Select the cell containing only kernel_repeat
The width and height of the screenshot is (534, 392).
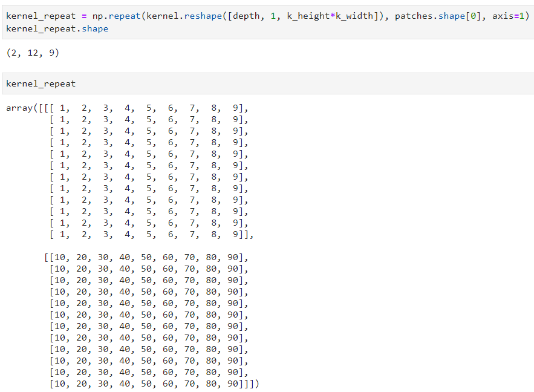(x=266, y=83)
